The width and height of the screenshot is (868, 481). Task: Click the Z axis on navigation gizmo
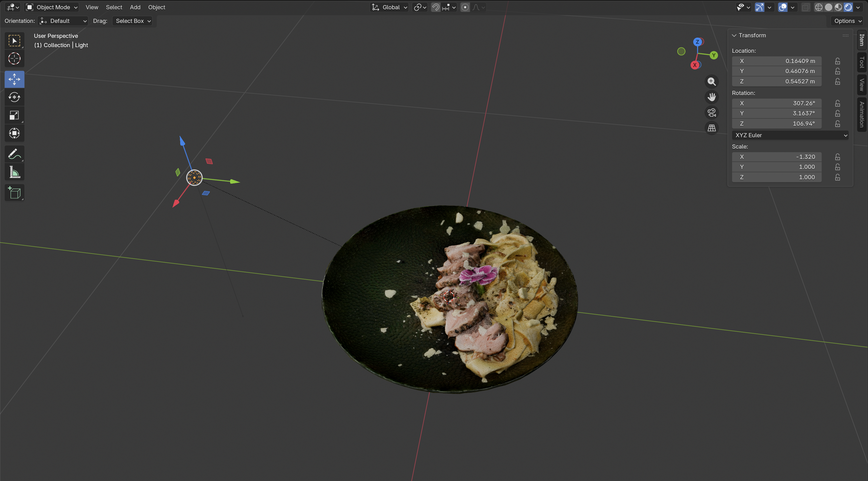pyautogui.click(x=698, y=42)
